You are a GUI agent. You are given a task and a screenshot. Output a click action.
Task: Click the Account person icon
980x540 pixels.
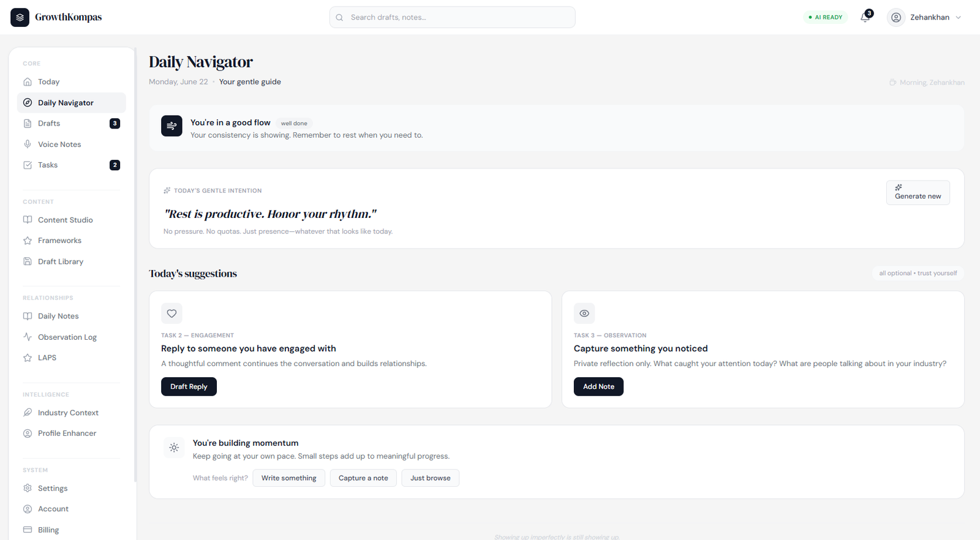coord(28,509)
